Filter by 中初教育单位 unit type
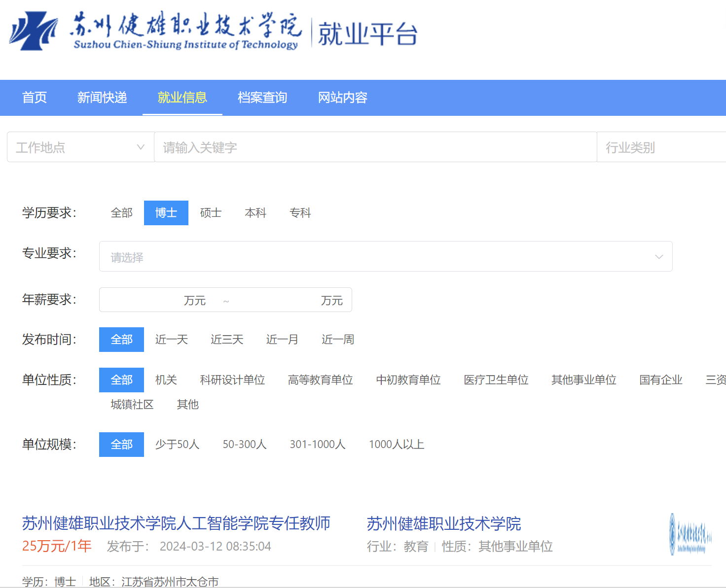 [408, 380]
